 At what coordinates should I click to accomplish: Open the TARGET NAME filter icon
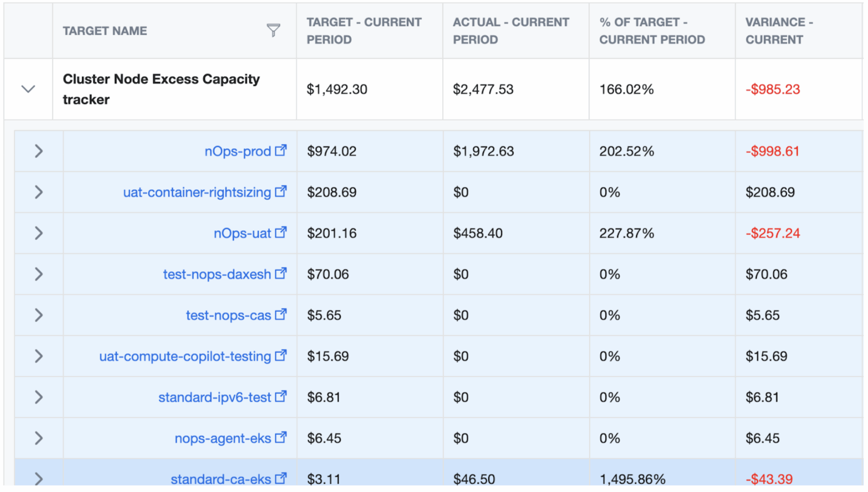point(273,31)
